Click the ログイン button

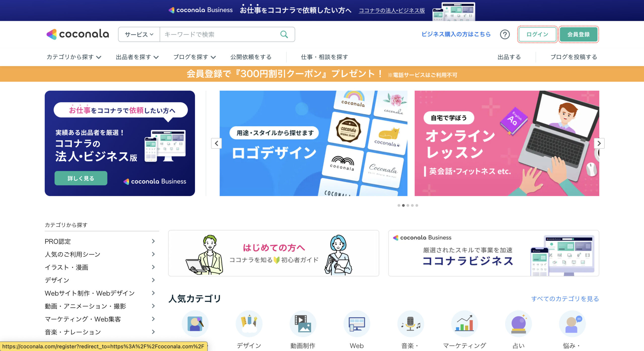click(x=537, y=34)
